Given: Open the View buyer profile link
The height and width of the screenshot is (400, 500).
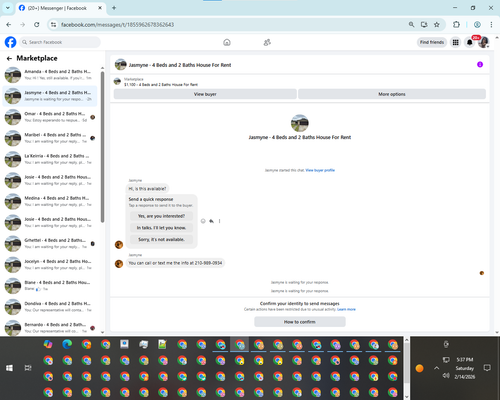Looking at the screenshot, I should (320, 170).
